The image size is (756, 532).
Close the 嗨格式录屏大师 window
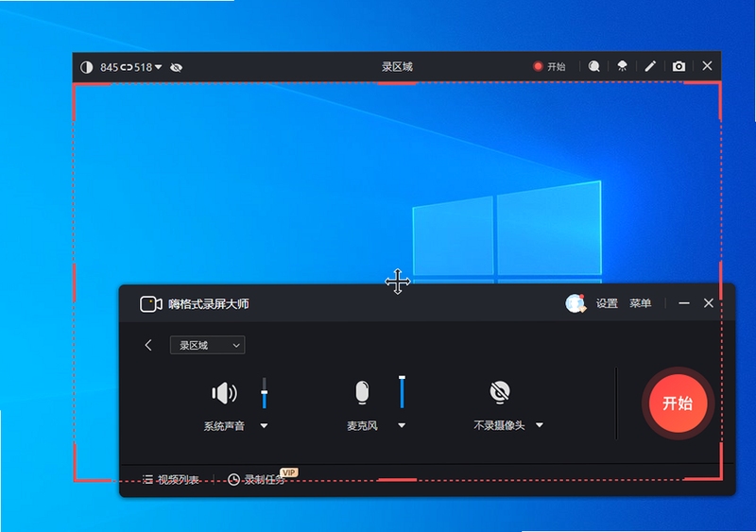tap(708, 303)
